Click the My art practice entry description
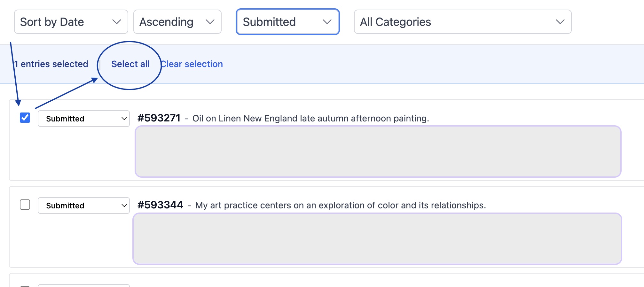Viewport: 644px width, 287px height. tap(341, 205)
